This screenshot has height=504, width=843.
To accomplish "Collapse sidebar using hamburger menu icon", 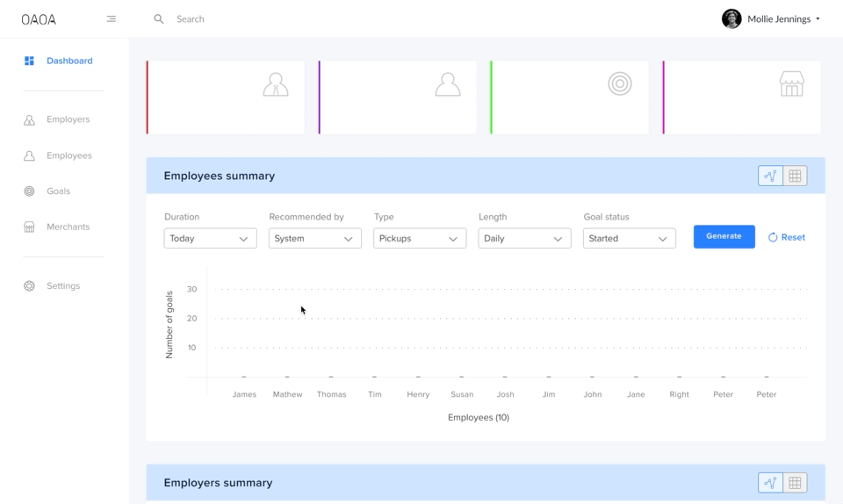I will pos(111,18).
